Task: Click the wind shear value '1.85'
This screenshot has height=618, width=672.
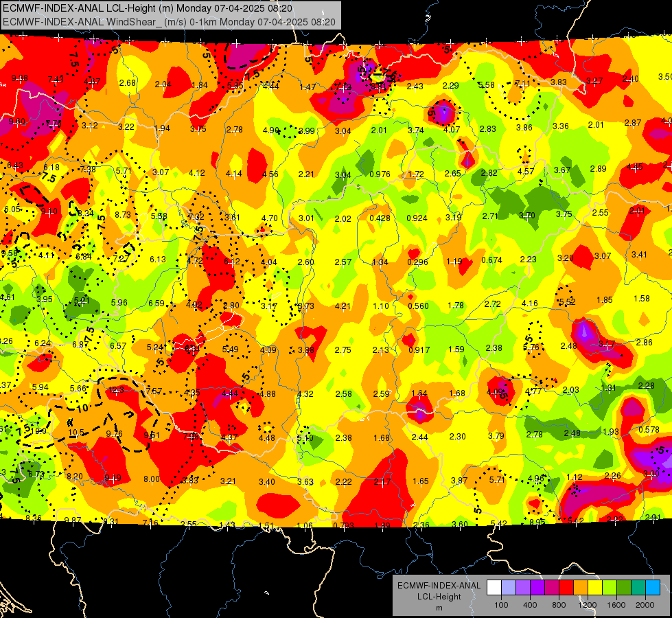Action: pyautogui.click(x=604, y=300)
